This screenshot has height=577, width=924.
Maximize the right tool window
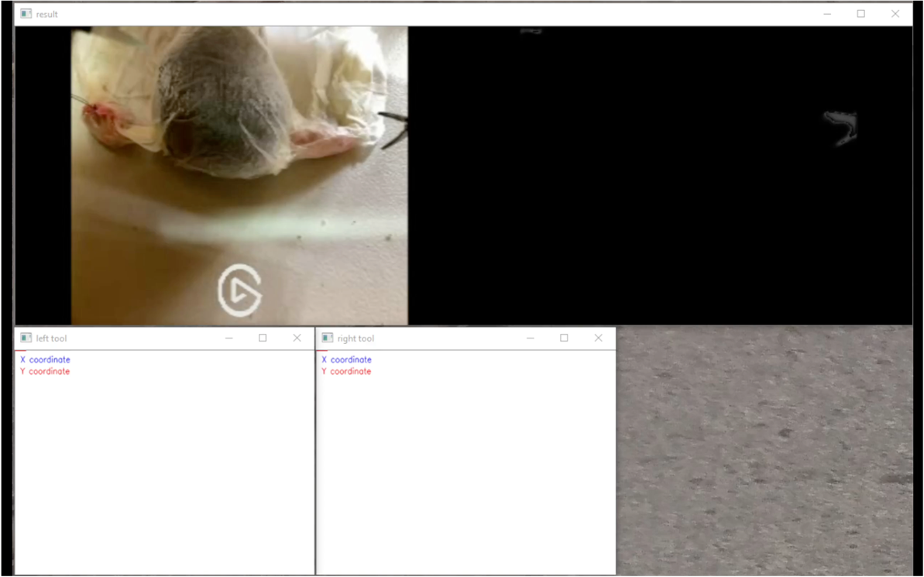(x=564, y=338)
